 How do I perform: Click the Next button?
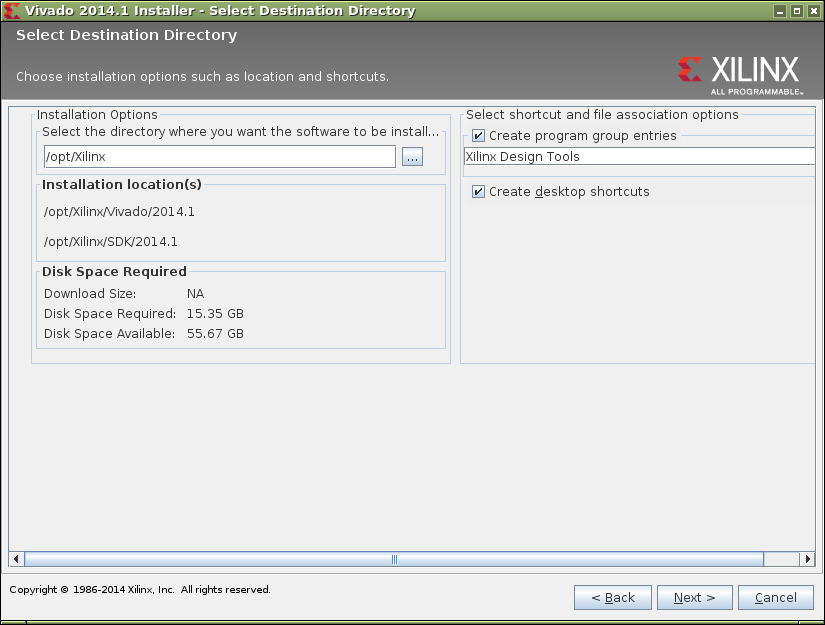[x=695, y=598]
